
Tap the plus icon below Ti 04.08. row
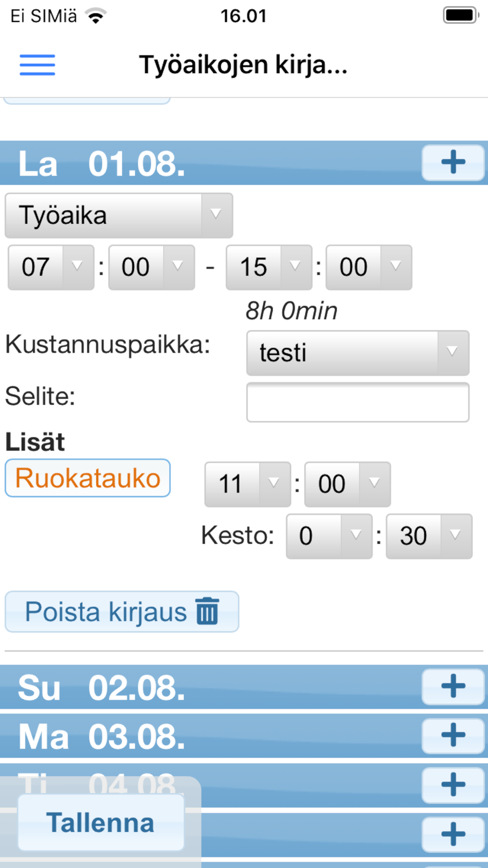coord(453,834)
